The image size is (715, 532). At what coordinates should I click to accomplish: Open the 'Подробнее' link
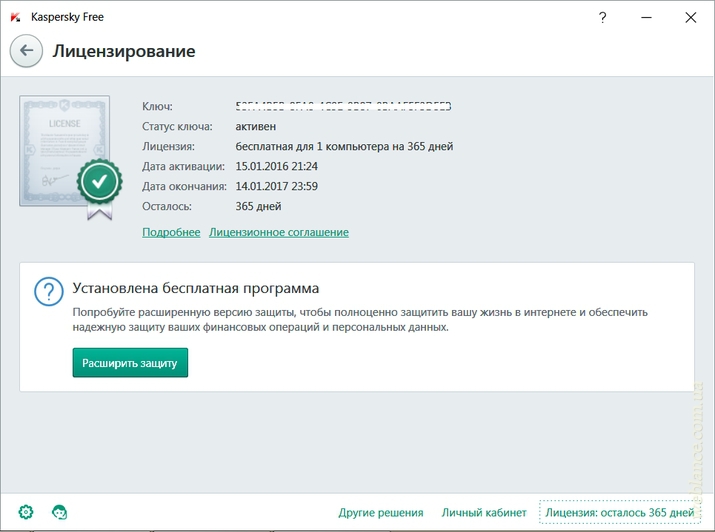click(x=171, y=232)
